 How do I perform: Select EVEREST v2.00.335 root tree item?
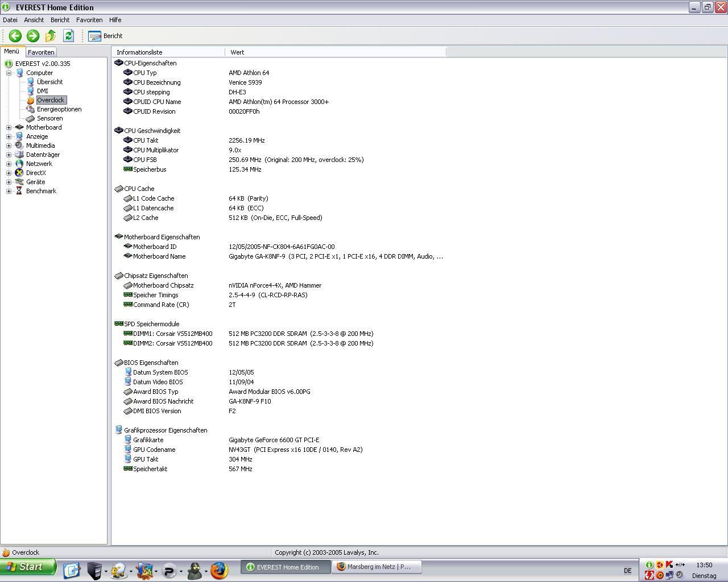[43, 64]
